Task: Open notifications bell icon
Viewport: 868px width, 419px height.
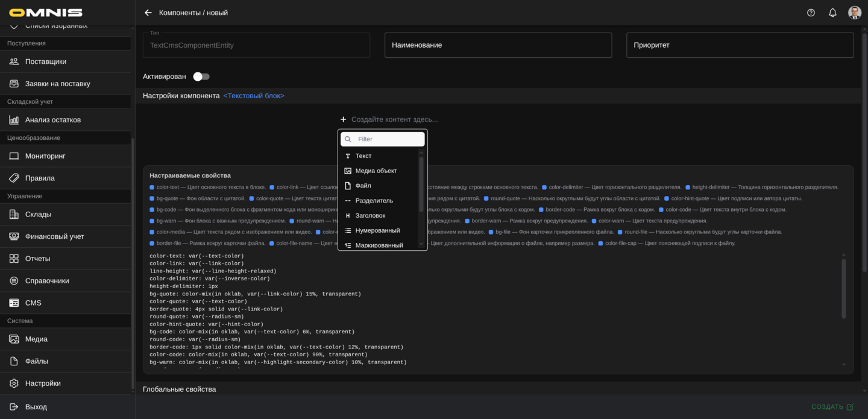Action: point(832,13)
